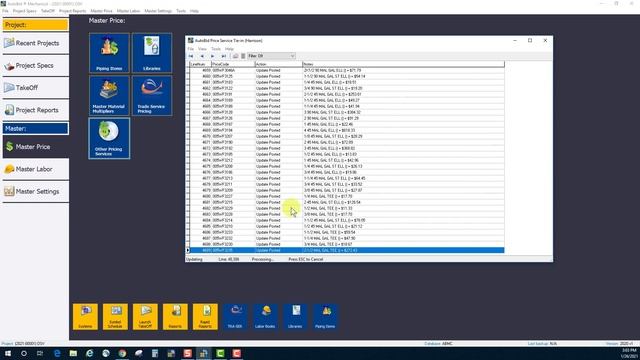Screen dimensions: 640x360
Task: Open Project Reports in the sidebar
Action: click(x=35, y=110)
